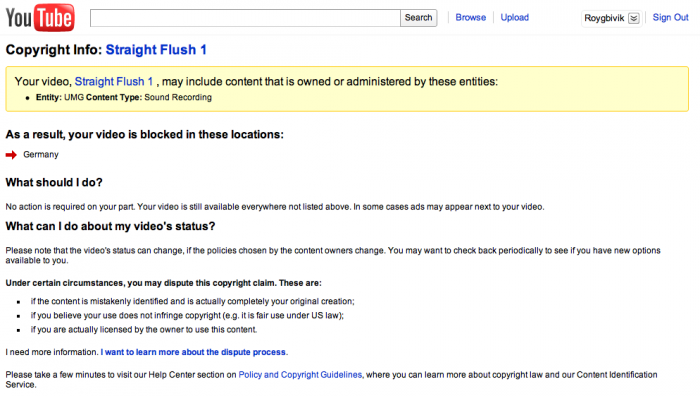This screenshot has height=396, width=700.
Task: Click the 'video is blocked in these locations' heading
Action: [x=145, y=135]
